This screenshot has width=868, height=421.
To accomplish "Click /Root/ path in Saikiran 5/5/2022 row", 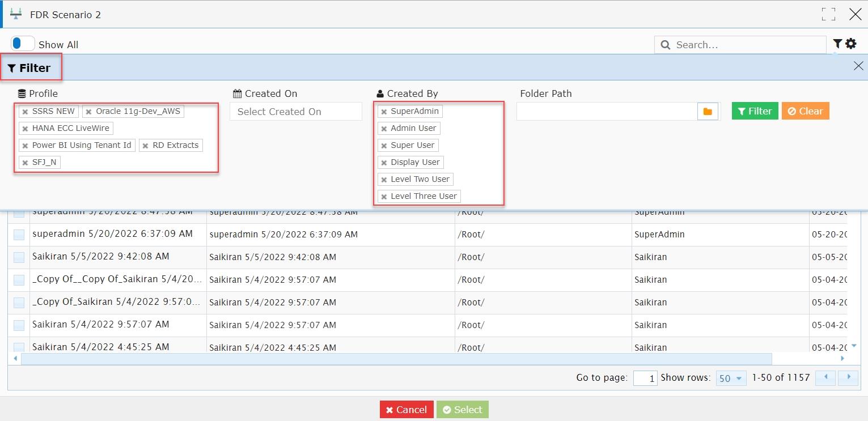I will coord(471,257).
